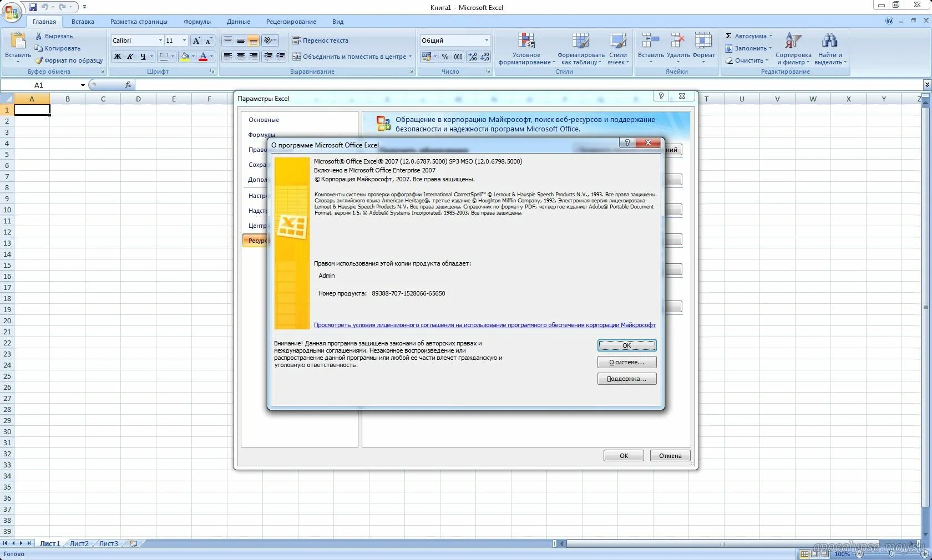The width and height of the screenshot is (932, 560).
Task: Open Найти и выделить menu
Action: 830,49
